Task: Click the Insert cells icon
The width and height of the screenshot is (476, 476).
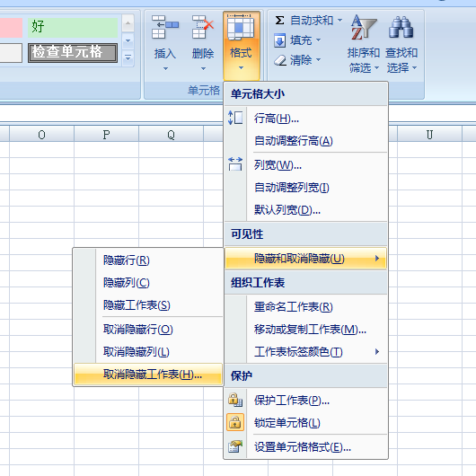Action: [x=165, y=27]
